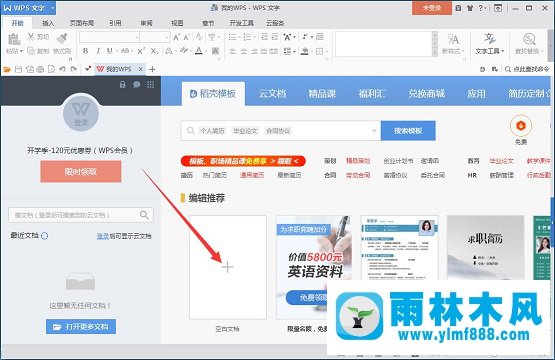Open the WPS 文字 application menu arrow
The height and width of the screenshot is (360, 555).
[52, 7]
